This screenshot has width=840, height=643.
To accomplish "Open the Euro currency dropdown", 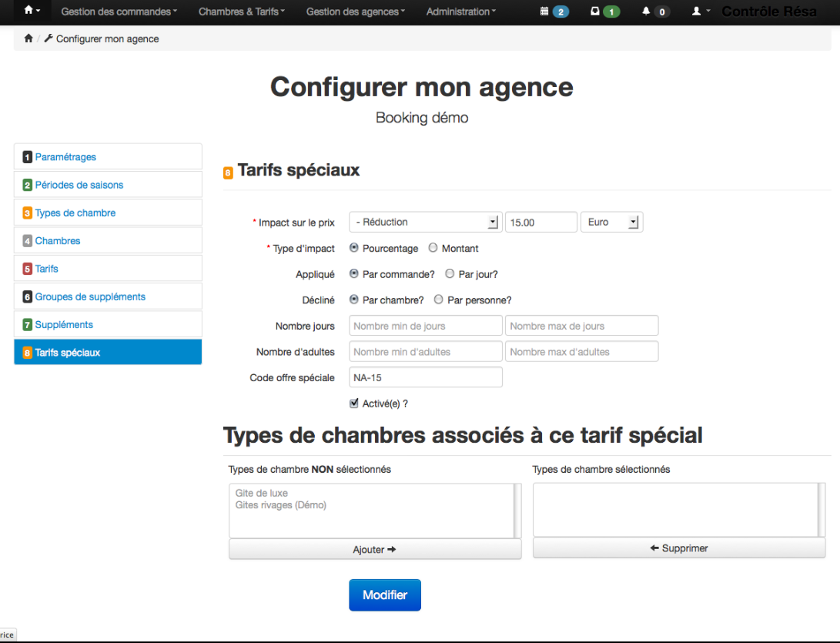I will pos(611,221).
